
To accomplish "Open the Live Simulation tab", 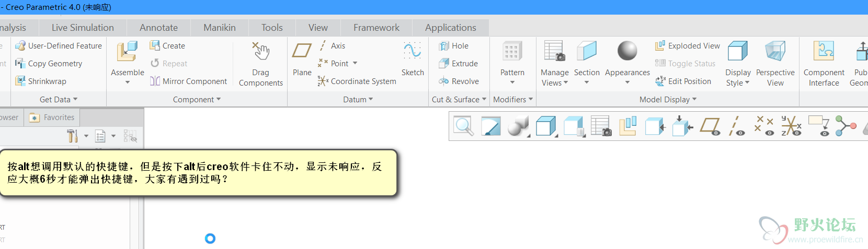I will point(83,28).
